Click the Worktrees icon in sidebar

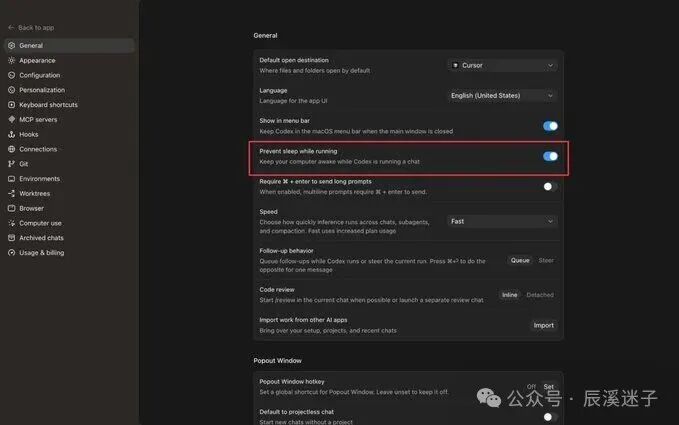point(12,193)
